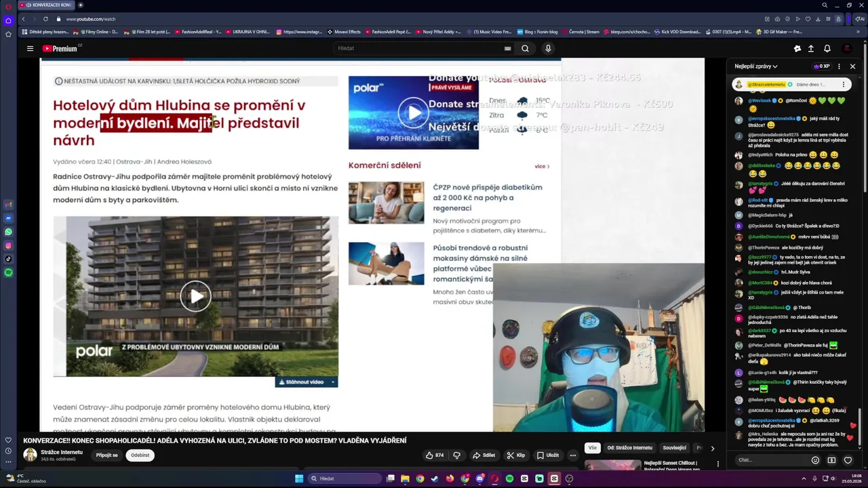Dislike the video
The width and height of the screenshot is (868, 488).
tap(456, 455)
